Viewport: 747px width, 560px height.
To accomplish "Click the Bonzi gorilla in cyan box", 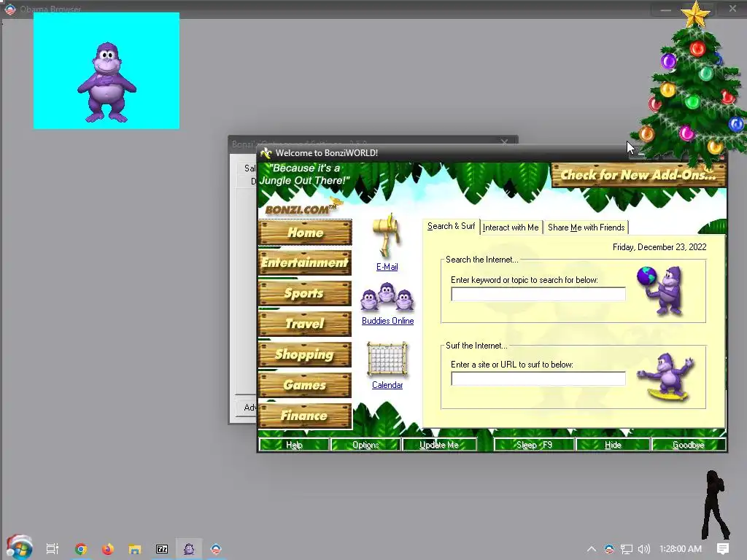I will 107,82.
